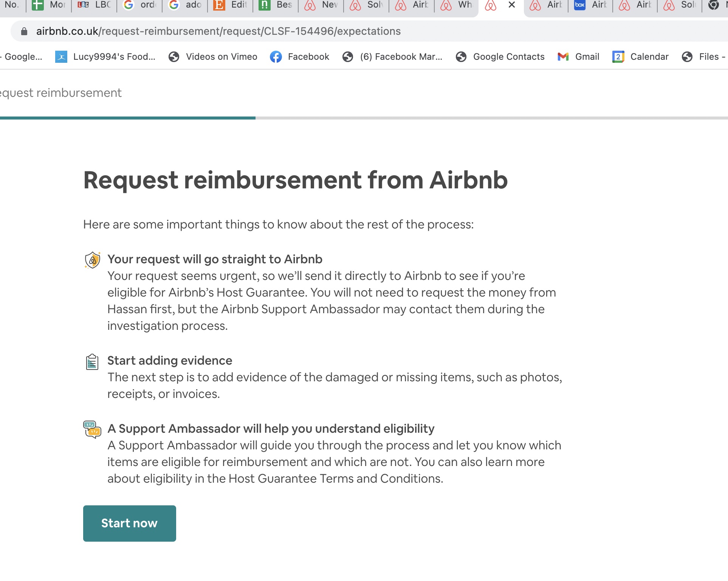Switch to the Bes tab
728x581 pixels.
pyautogui.click(x=276, y=5)
